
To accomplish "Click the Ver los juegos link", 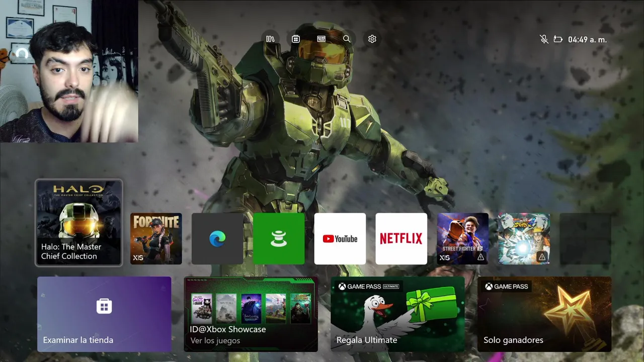I will [x=215, y=340].
